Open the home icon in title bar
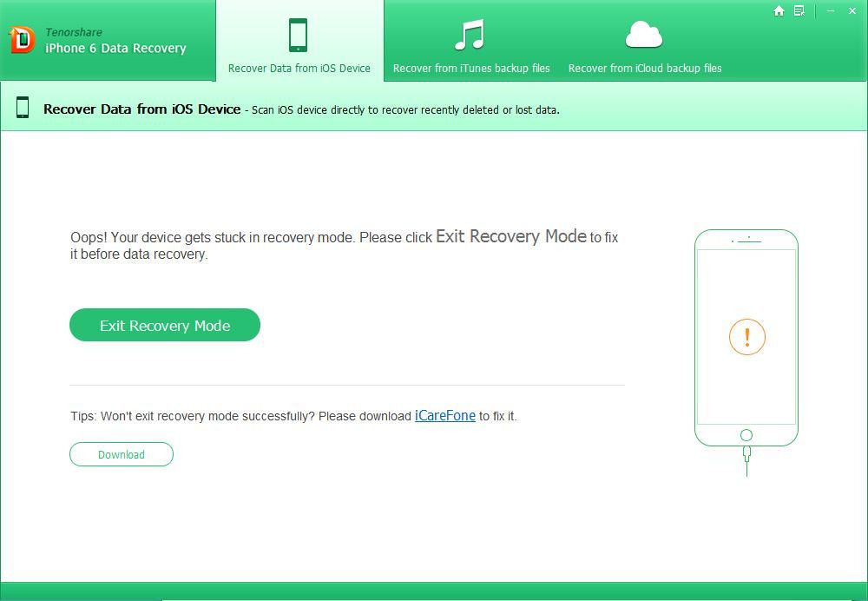The width and height of the screenshot is (868, 601). 779,11
